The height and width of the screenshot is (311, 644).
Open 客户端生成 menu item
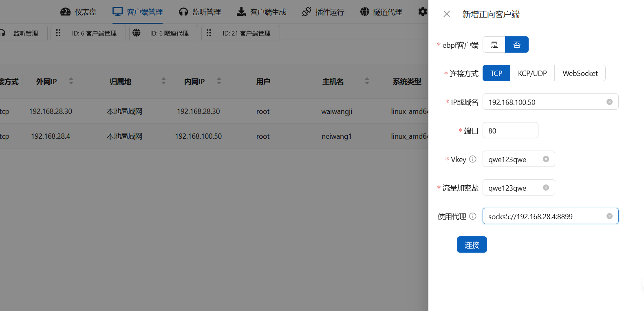pos(262,12)
